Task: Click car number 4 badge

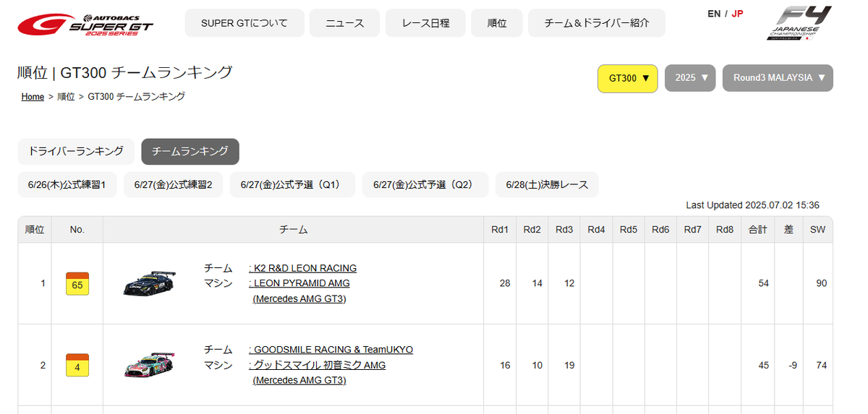Action: 77,365
